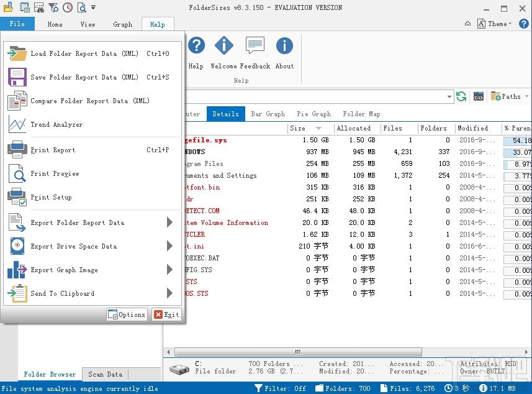The image size is (532, 394).
Task: Click the Export Drive Space Data disk icon
Action: (x=17, y=246)
